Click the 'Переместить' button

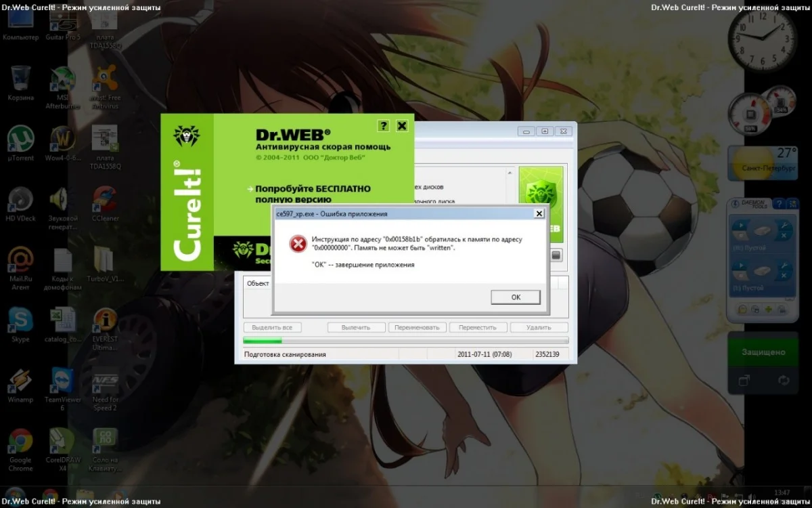(477, 327)
